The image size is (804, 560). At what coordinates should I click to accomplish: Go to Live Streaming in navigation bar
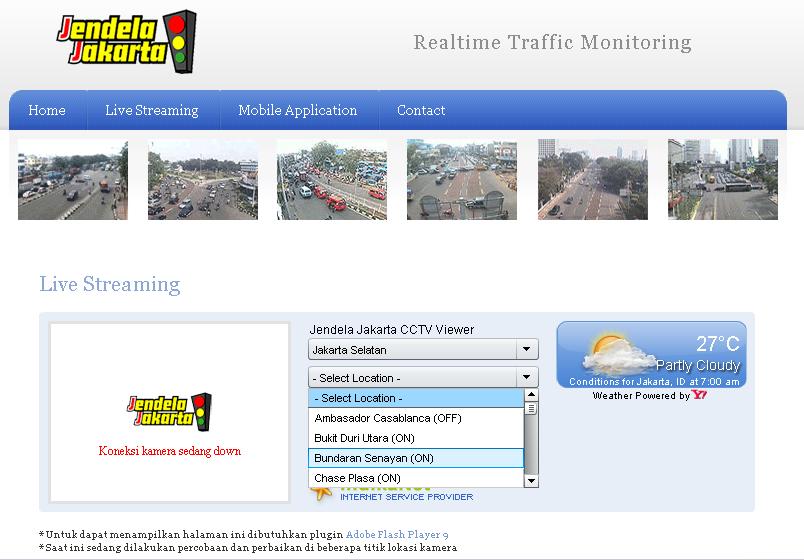point(152,110)
